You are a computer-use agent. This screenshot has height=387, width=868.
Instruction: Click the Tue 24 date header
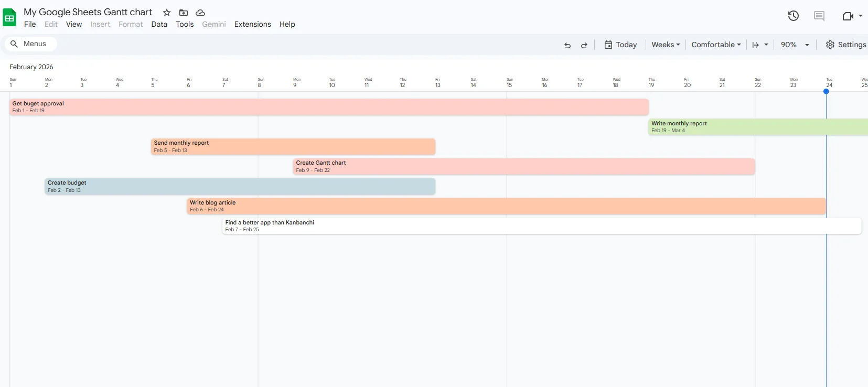pos(829,83)
